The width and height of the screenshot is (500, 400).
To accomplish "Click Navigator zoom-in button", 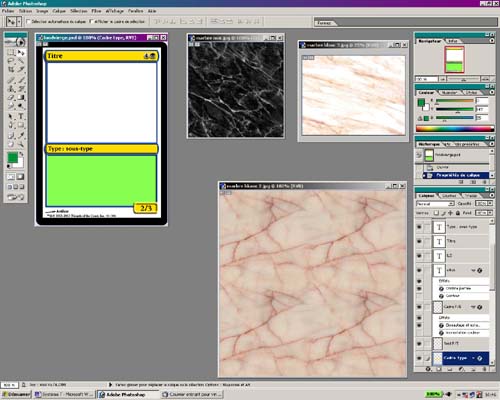I will click(x=486, y=79).
